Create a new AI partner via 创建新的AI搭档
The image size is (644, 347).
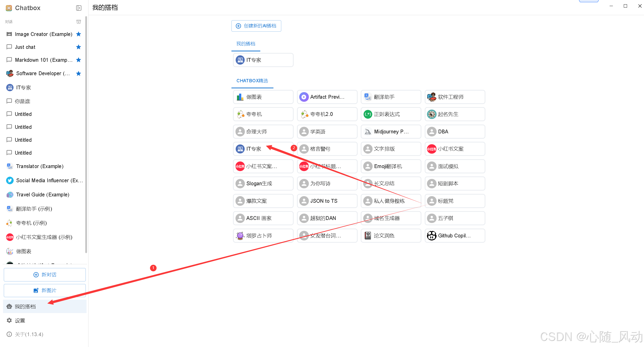point(256,26)
